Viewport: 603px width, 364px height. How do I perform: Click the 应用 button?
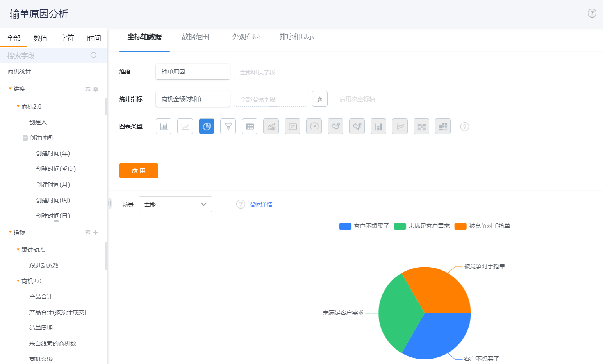139,171
